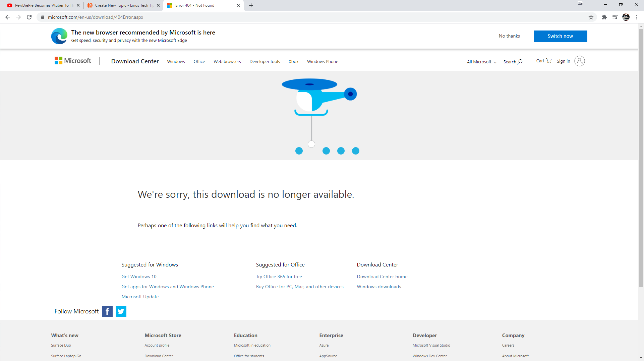Open a new tab with plus icon
This screenshot has height=361, width=644.
(x=251, y=5)
